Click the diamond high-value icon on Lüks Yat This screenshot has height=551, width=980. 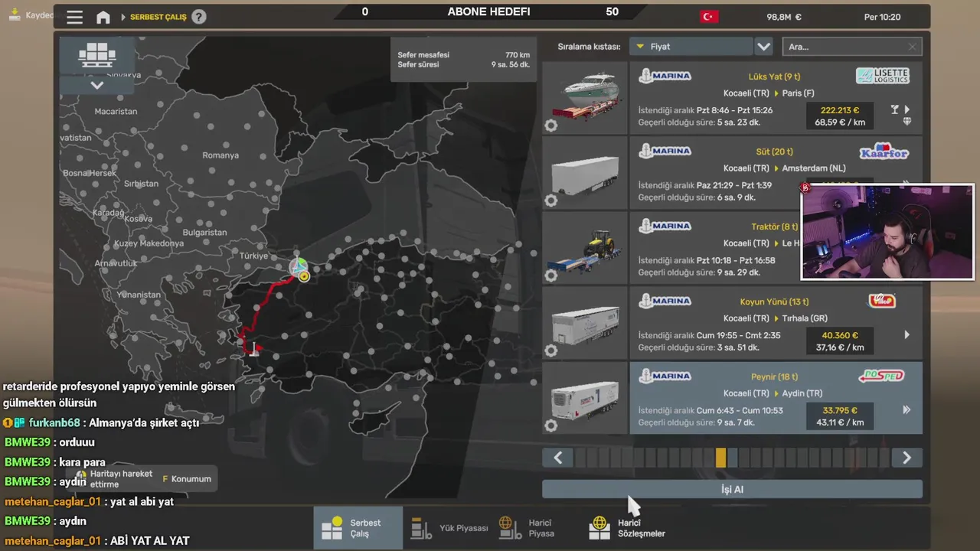(907, 122)
